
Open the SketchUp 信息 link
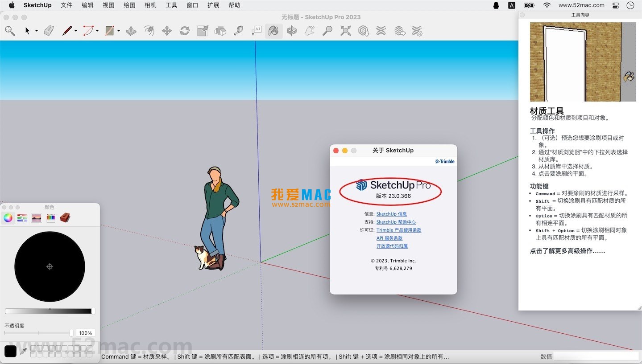tap(392, 214)
